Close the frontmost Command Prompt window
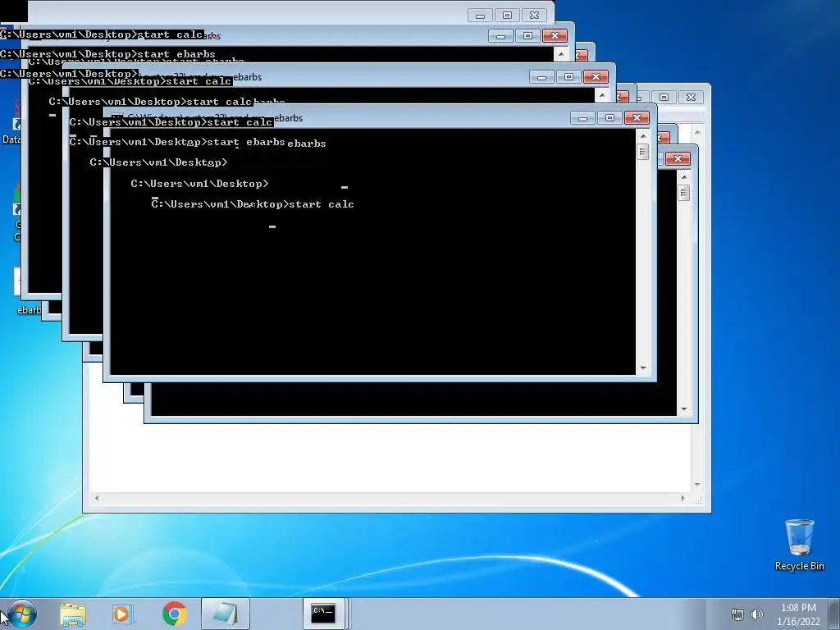The width and height of the screenshot is (840, 630). (x=637, y=118)
